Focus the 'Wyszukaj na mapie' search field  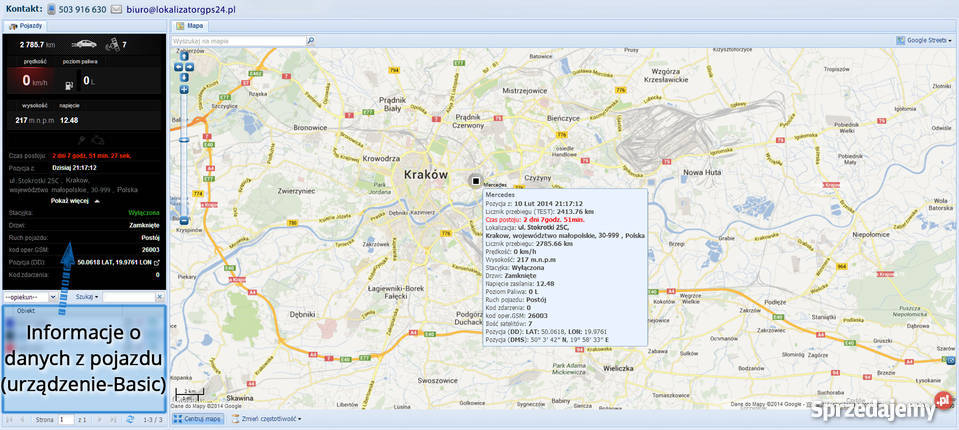tap(239, 41)
